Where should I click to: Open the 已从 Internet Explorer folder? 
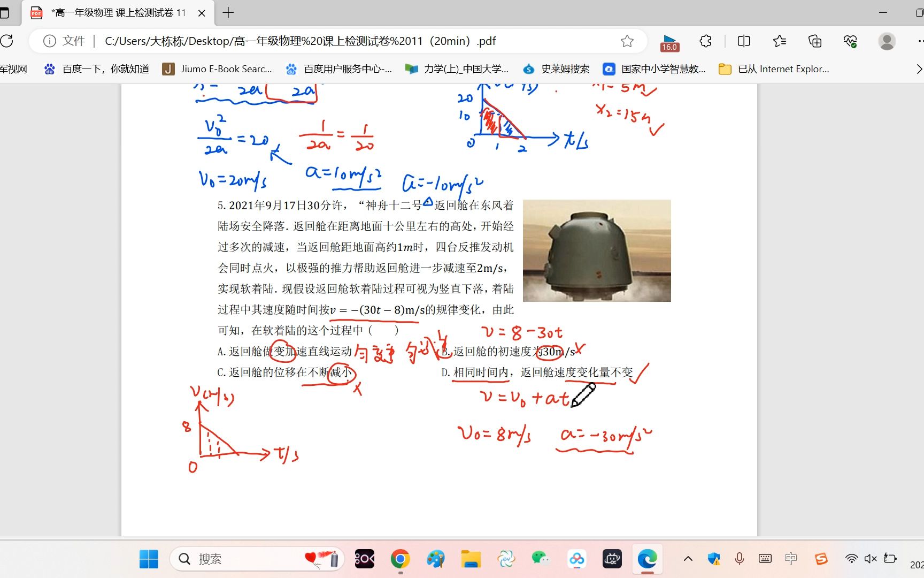(774, 69)
